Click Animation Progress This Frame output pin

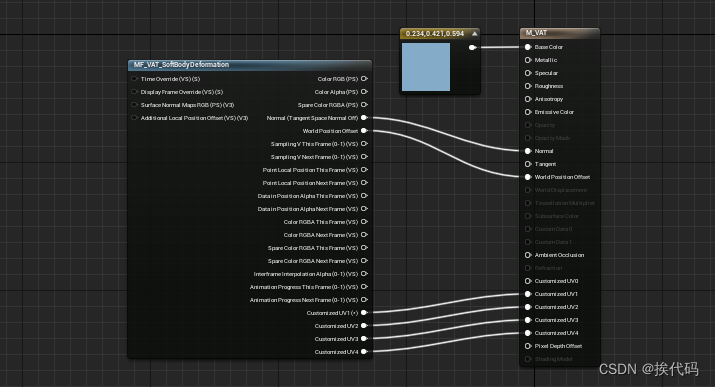[x=364, y=287]
